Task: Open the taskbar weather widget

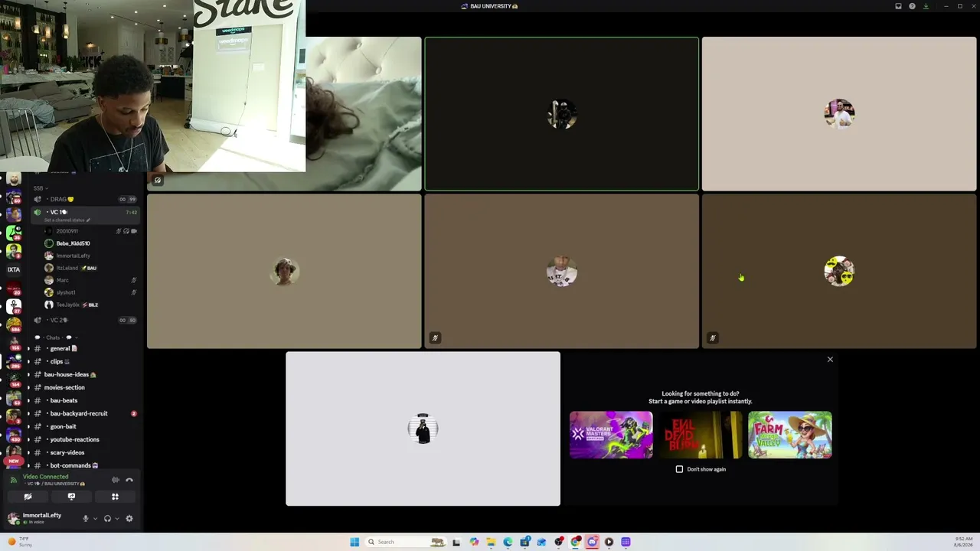Action: click(19, 542)
